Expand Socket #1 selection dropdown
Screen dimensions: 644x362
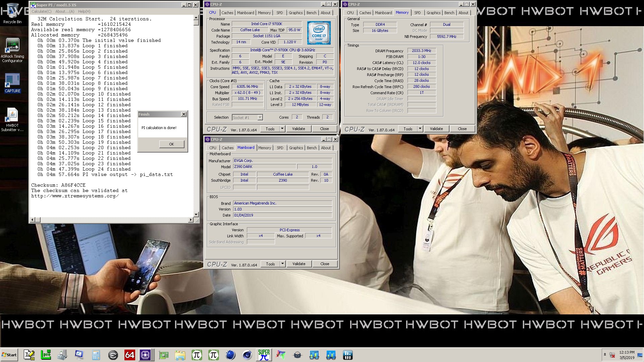pos(260,117)
